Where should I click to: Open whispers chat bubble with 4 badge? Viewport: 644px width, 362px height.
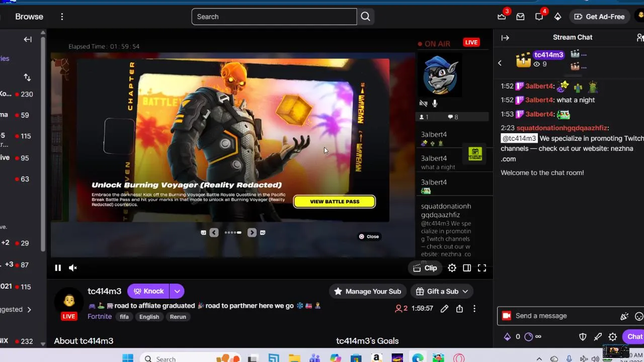pos(539,17)
